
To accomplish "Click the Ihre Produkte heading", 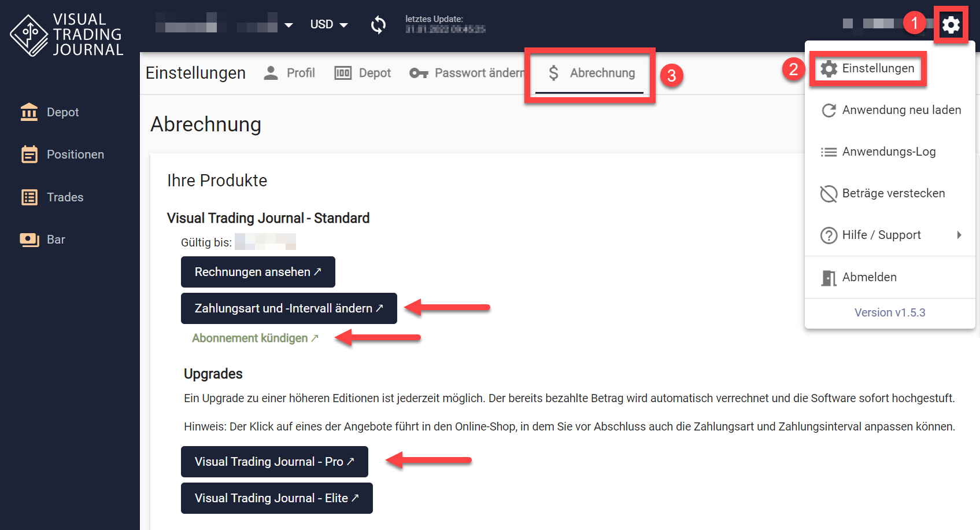I will [217, 181].
